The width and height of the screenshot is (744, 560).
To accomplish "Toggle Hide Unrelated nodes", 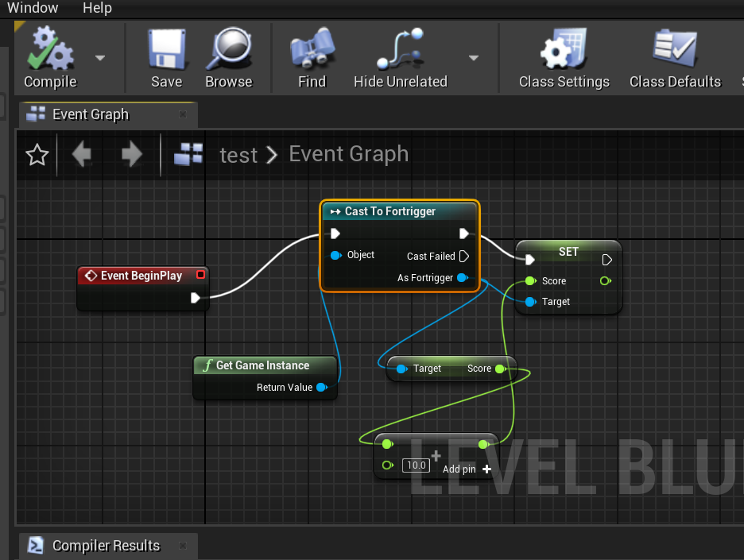I will pyautogui.click(x=400, y=57).
